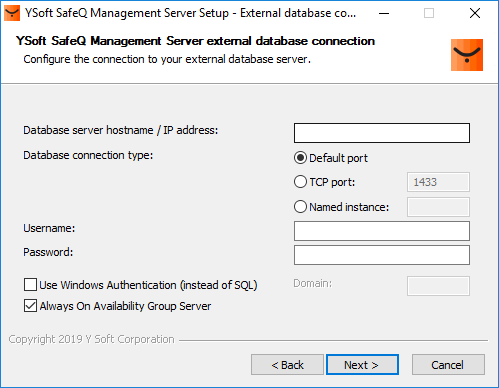Minimize the setup window
Viewport: 499px width, 388px height.
pyautogui.click(x=384, y=13)
